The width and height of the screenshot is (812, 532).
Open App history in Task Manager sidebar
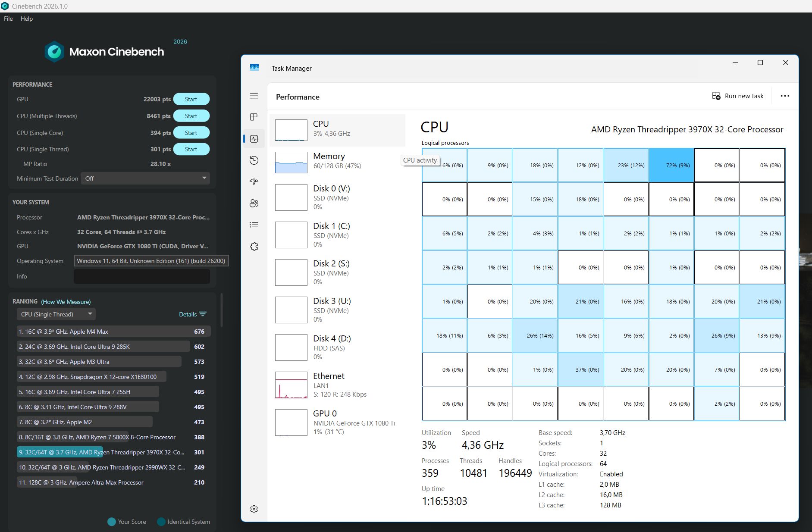(254, 160)
